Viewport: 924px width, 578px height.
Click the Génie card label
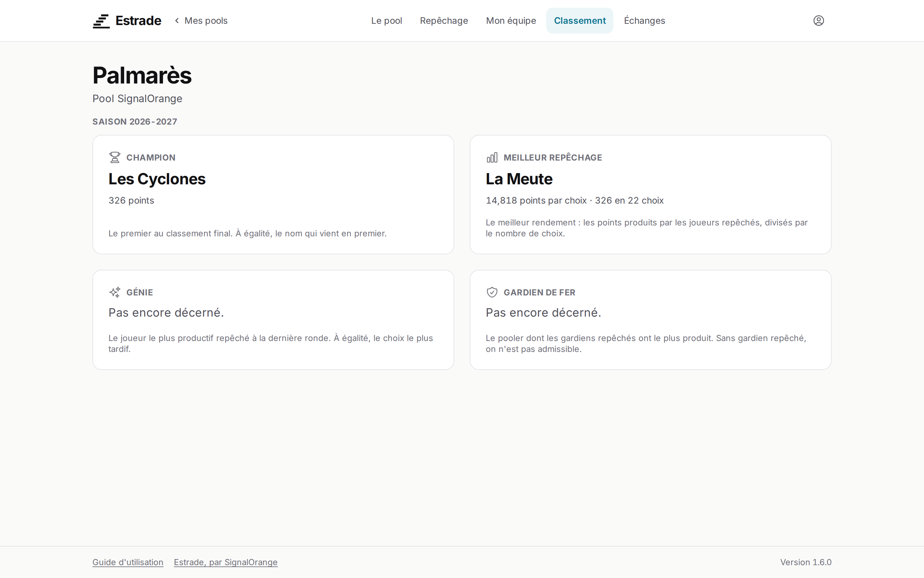[140, 293]
